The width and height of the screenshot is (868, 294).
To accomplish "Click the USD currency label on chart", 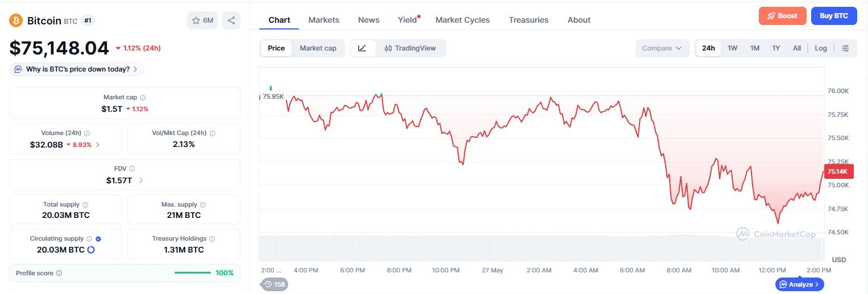I will click(839, 260).
